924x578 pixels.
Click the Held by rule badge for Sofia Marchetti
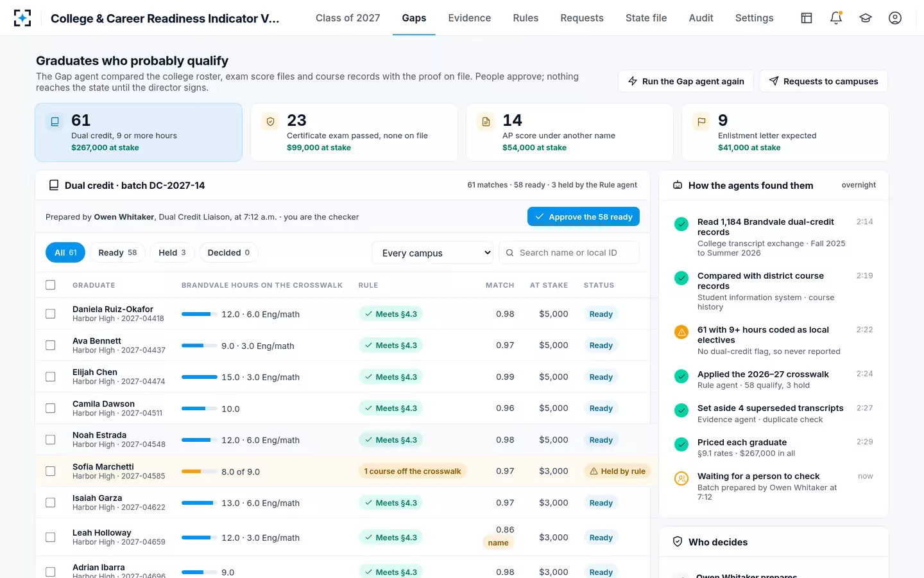[617, 471]
